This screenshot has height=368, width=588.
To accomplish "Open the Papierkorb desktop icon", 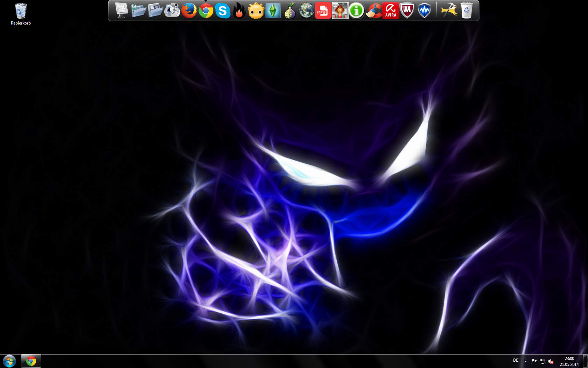I will click(21, 15).
